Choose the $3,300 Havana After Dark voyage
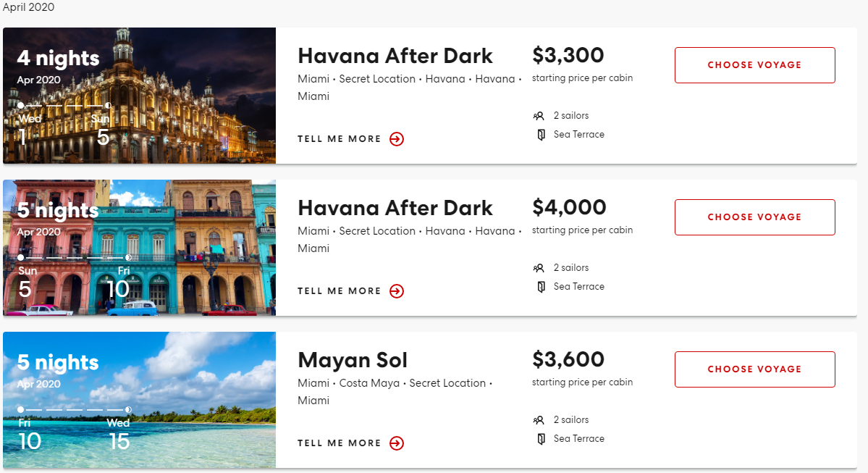 (x=754, y=65)
